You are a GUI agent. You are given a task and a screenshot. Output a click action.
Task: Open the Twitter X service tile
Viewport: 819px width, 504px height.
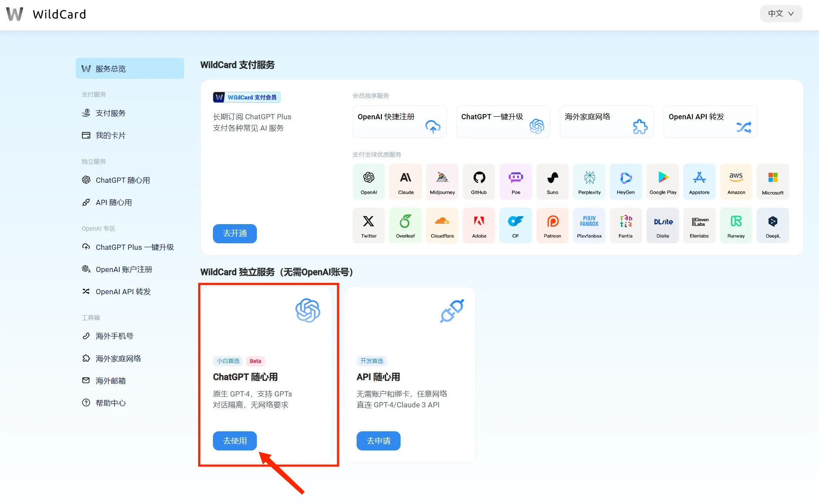pos(369,225)
